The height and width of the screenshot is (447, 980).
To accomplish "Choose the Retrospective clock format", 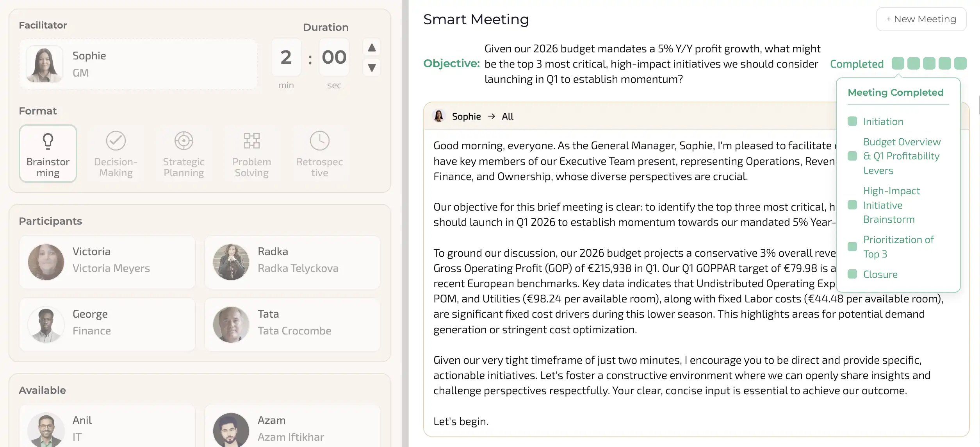I will (x=320, y=154).
